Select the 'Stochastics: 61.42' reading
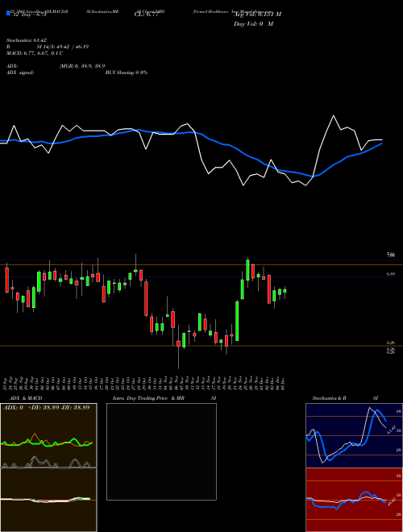 tap(27, 40)
